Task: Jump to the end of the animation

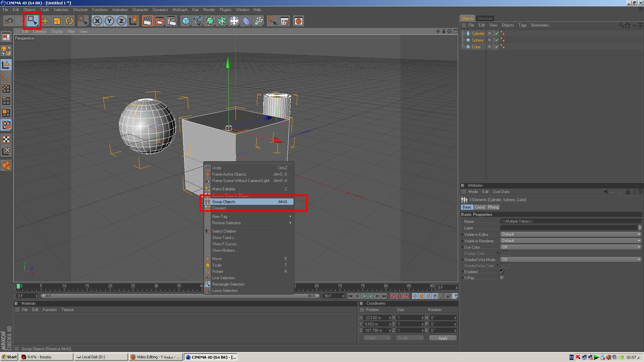Action: pos(384,296)
